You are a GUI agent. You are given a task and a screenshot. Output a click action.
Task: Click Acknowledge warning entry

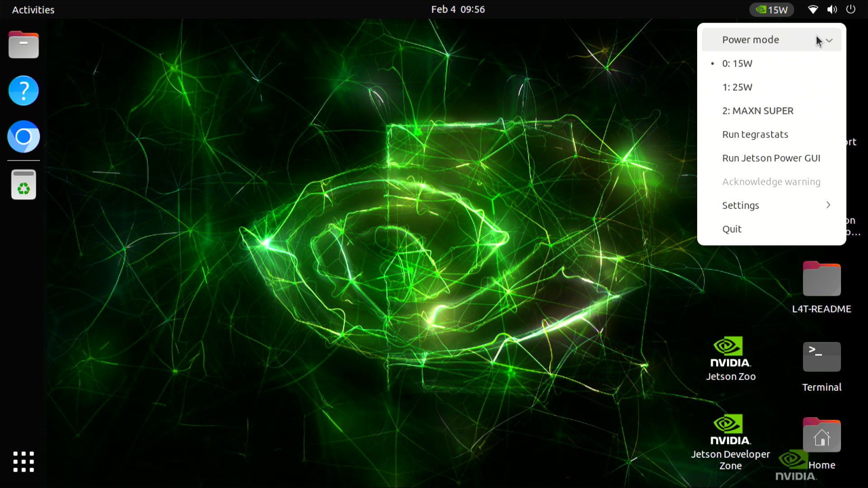772,182
